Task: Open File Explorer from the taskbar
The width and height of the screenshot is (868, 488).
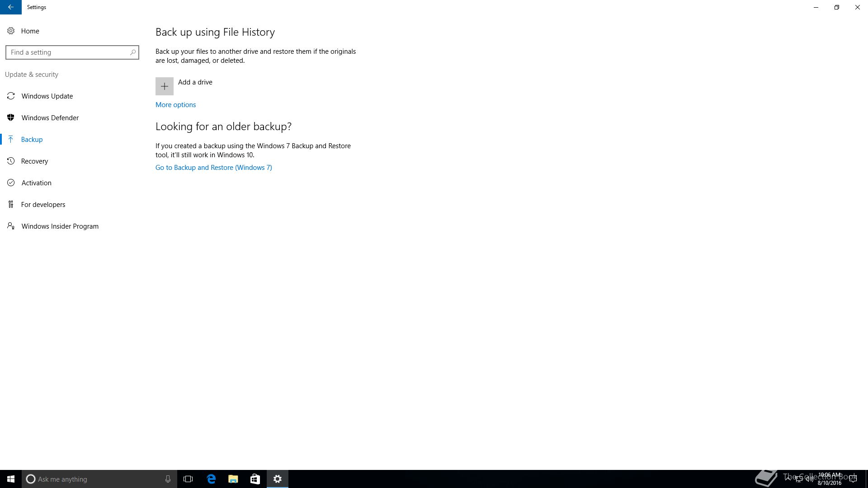Action: pos(233,479)
